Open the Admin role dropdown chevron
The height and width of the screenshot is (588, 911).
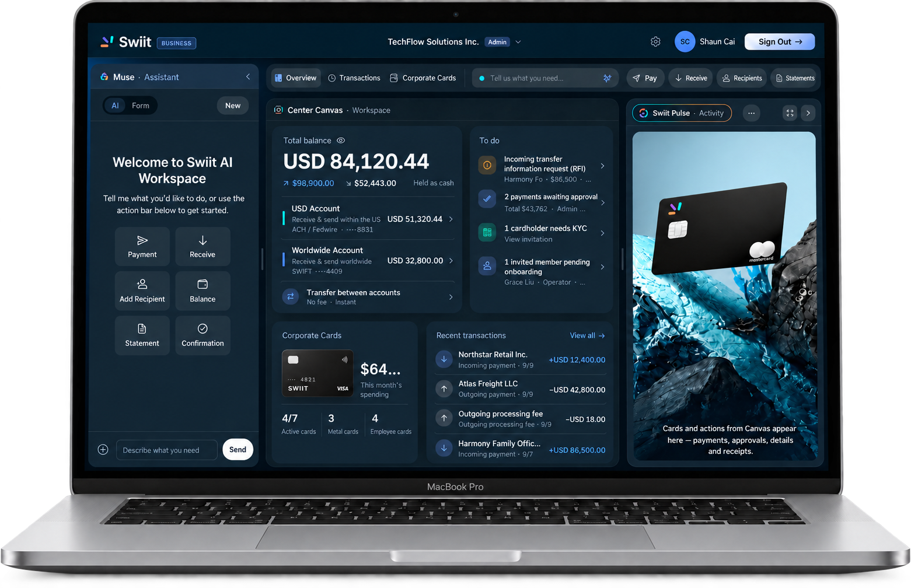[x=518, y=42]
